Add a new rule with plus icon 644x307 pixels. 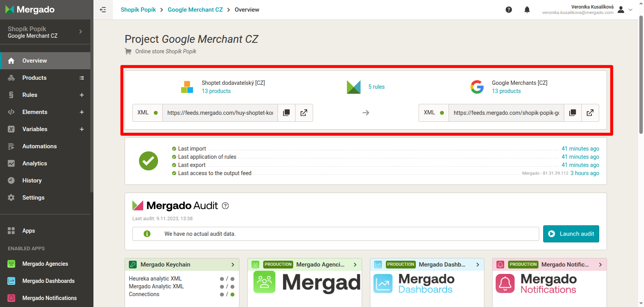tap(82, 95)
